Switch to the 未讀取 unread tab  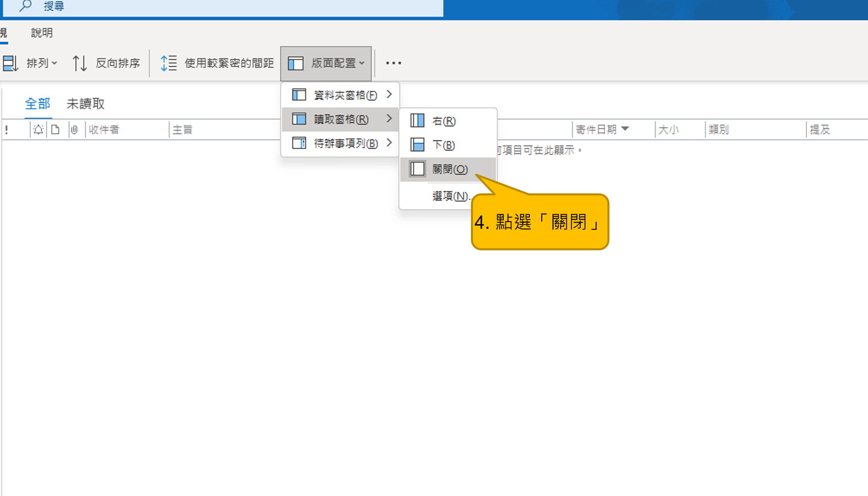pyautogui.click(x=86, y=104)
